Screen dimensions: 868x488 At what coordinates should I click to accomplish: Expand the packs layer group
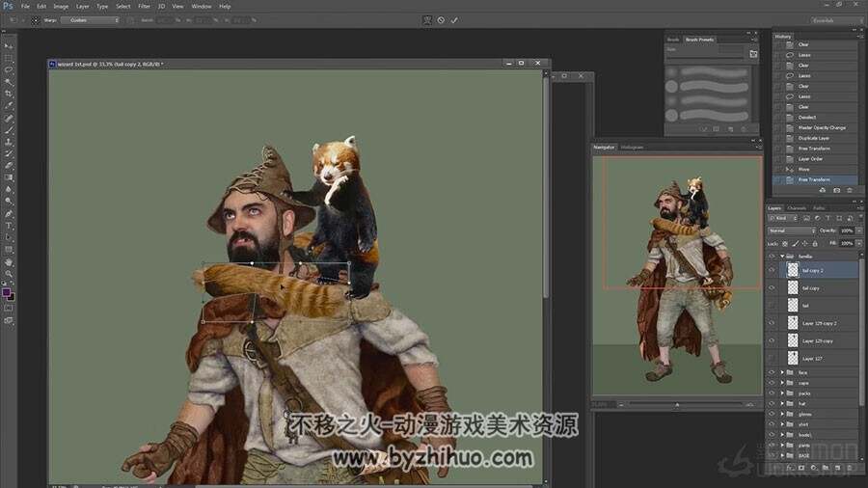coord(782,393)
